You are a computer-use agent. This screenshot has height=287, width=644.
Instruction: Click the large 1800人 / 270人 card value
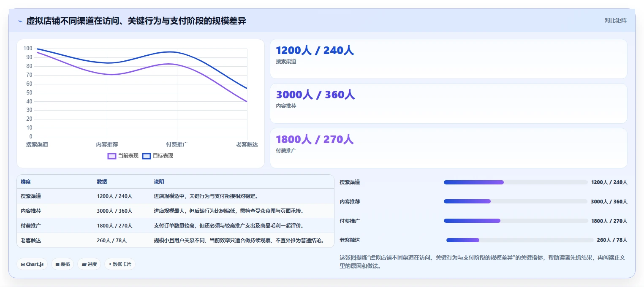point(315,139)
